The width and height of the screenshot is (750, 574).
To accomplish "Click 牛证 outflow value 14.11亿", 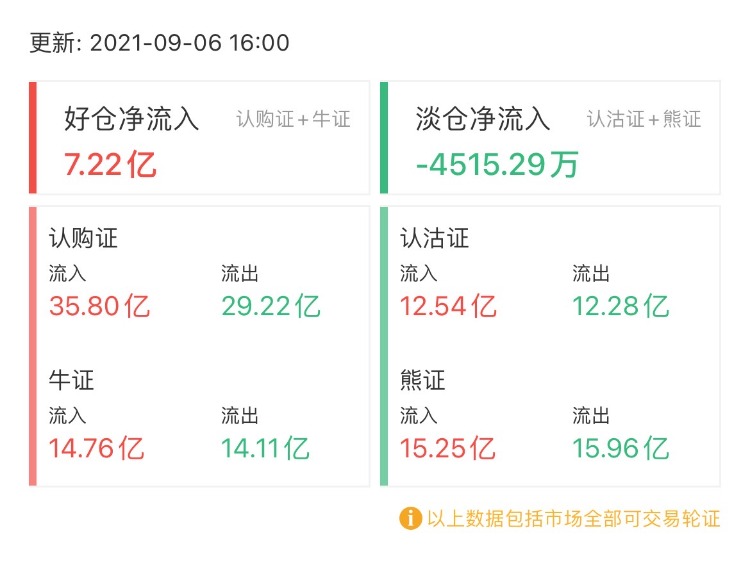I will click(265, 448).
